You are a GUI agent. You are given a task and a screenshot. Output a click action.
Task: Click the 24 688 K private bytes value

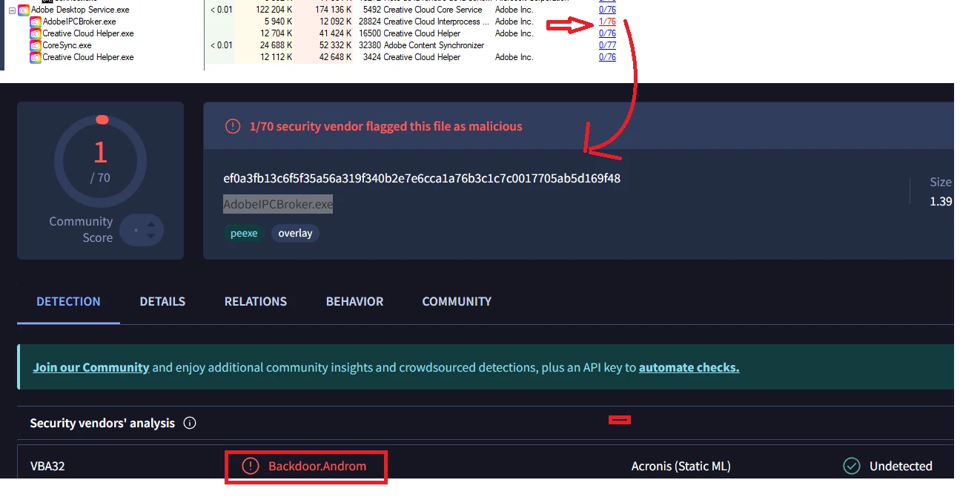coord(277,45)
